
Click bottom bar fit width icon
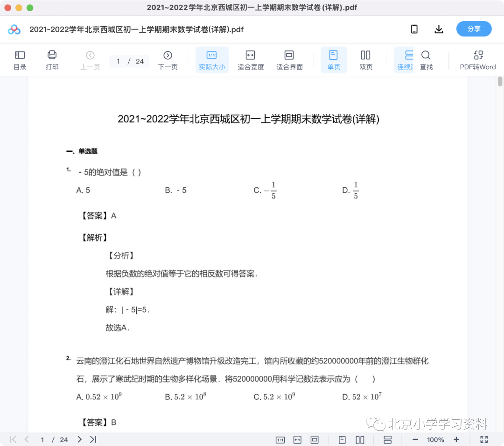pyautogui.click(x=297, y=439)
